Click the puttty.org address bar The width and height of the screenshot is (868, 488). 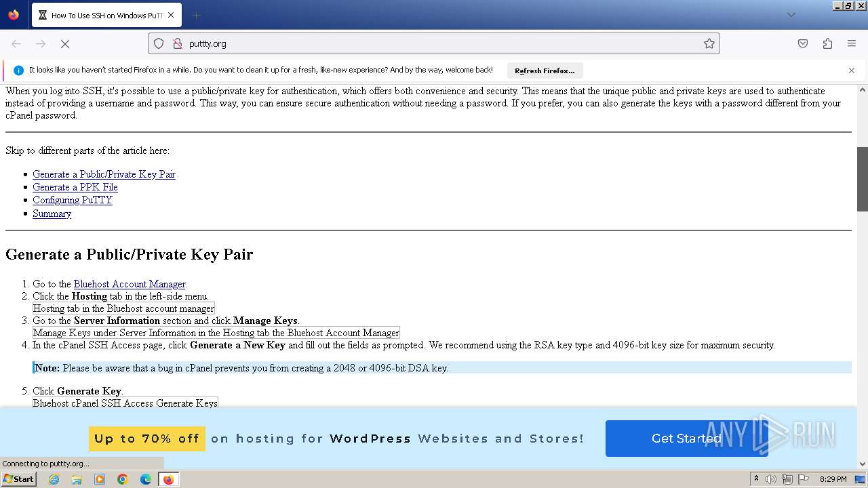[x=434, y=43]
